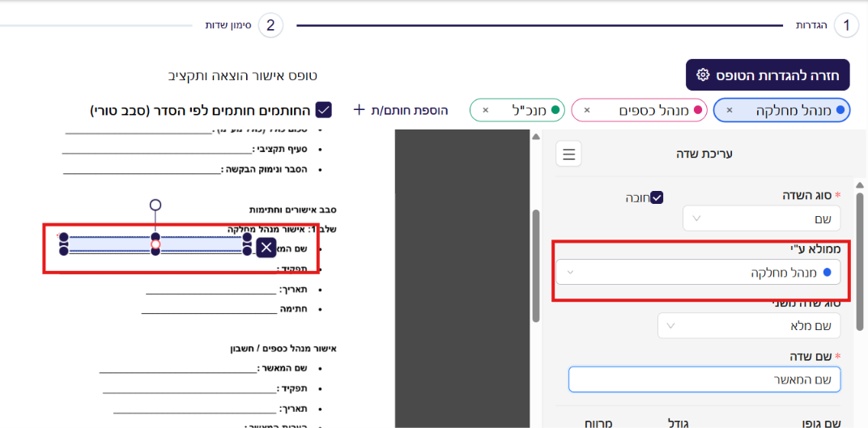The image size is (868, 428).
Task: Open the secondary field type dropdown 'שם מלא'
Action: coord(749,325)
